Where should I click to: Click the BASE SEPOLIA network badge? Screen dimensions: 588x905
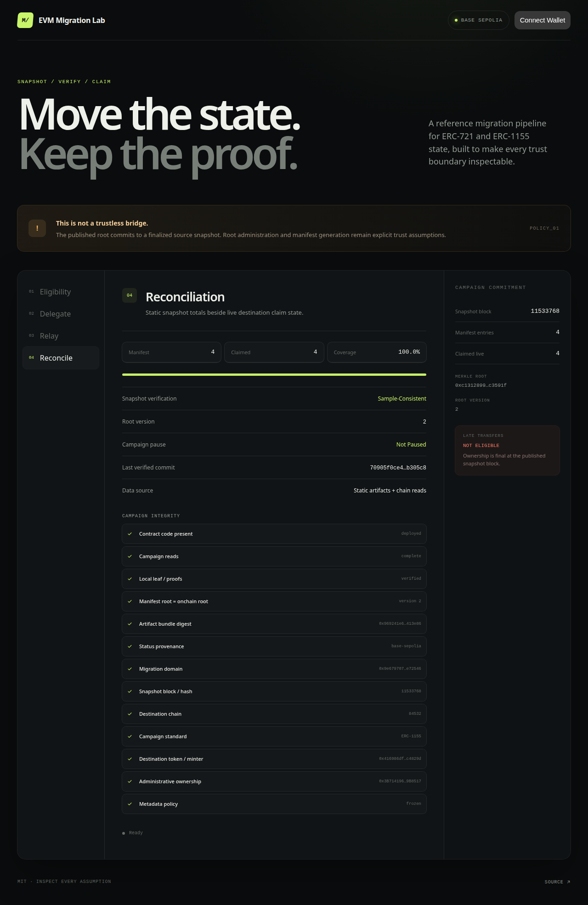click(479, 20)
